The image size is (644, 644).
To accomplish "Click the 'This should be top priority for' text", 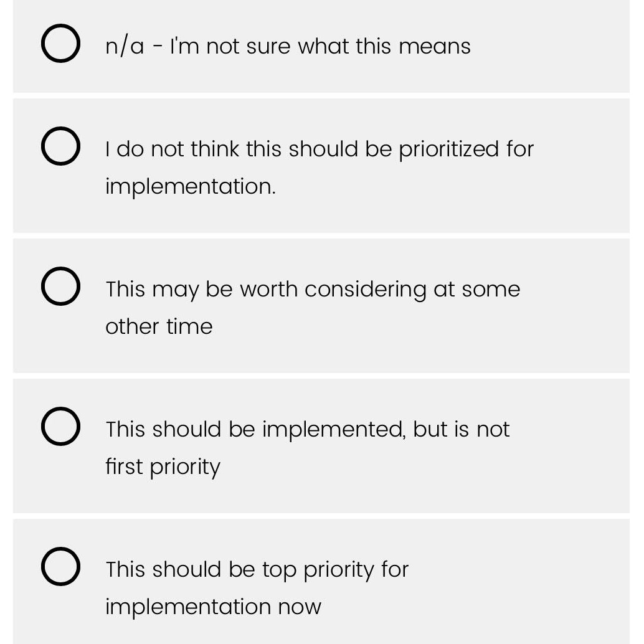I will click(x=257, y=570).
